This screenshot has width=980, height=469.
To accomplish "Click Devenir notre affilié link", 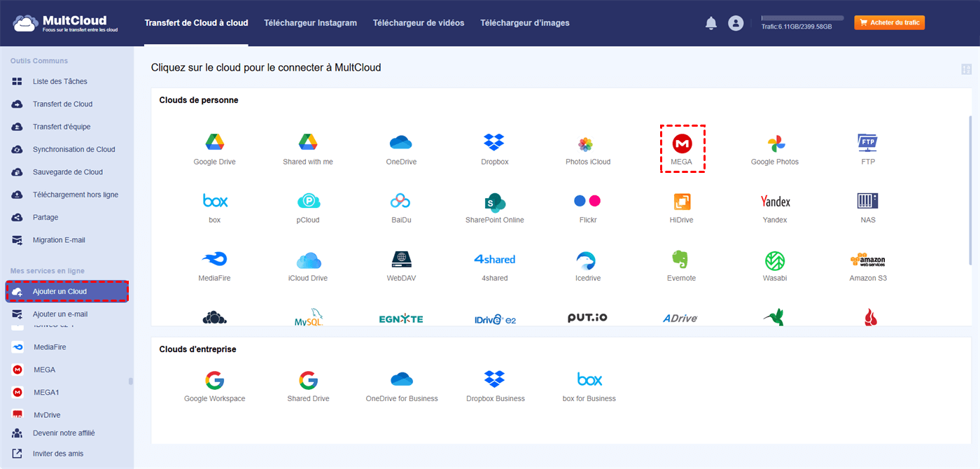I will click(x=64, y=433).
